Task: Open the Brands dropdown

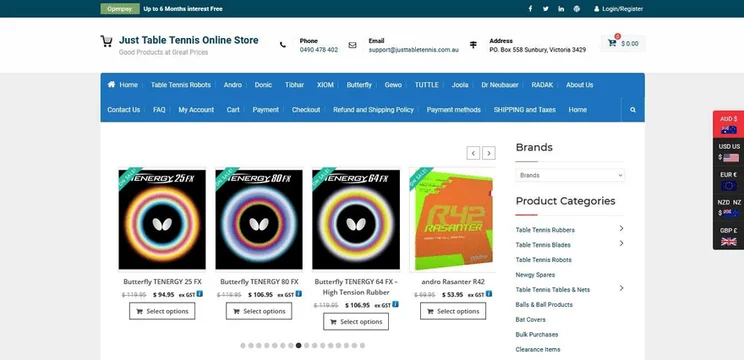Action: pyautogui.click(x=570, y=175)
